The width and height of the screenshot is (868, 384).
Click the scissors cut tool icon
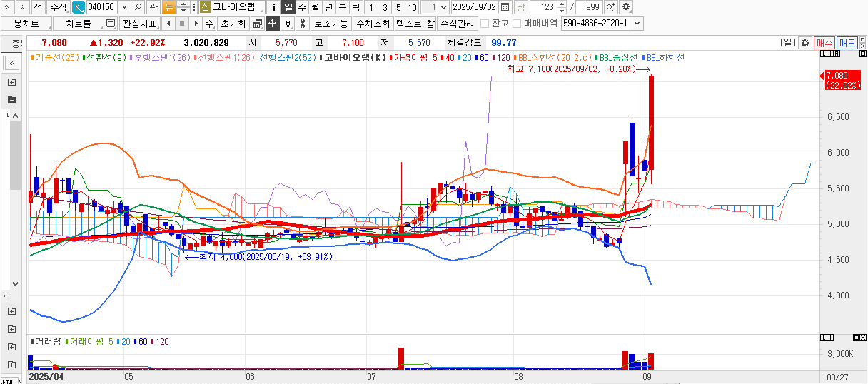(302, 24)
